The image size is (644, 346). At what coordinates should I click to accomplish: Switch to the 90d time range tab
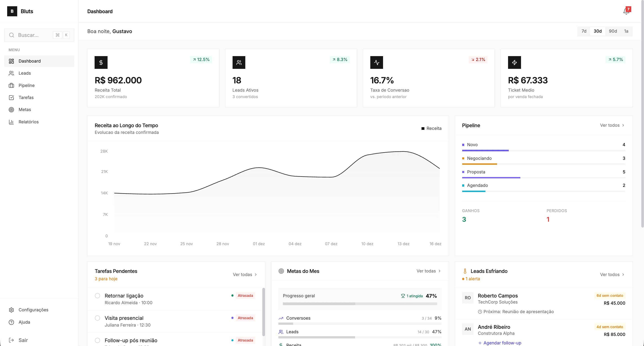pyautogui.click(x=613, y=31)
